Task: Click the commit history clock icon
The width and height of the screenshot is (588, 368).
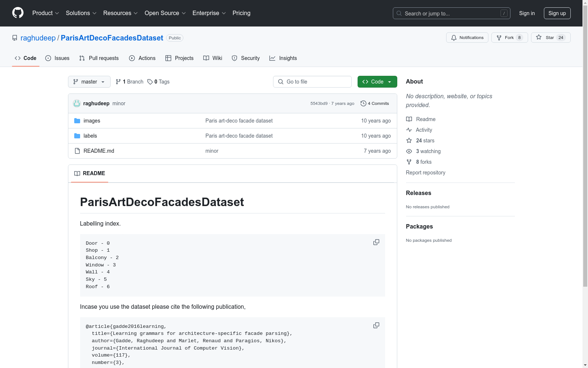Action: coord(363,103)
